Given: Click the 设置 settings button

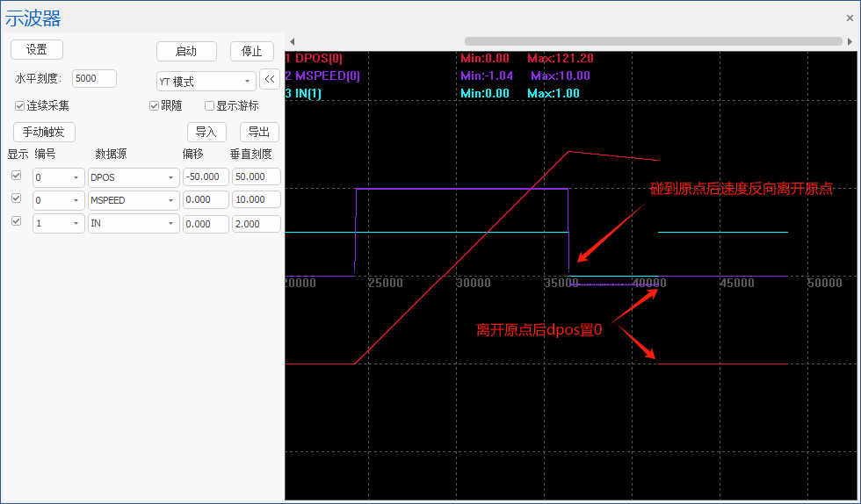Looking at the screenshot, I should pos(37,50).
